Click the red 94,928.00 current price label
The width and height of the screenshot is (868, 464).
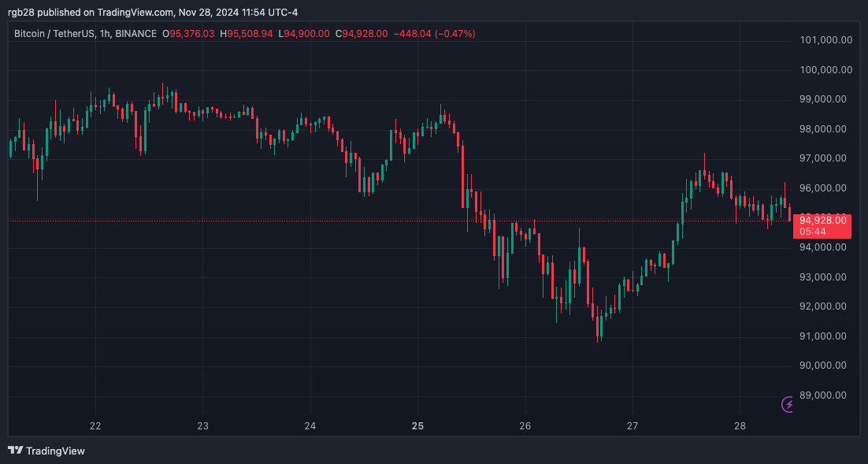(x=822, y=220)
